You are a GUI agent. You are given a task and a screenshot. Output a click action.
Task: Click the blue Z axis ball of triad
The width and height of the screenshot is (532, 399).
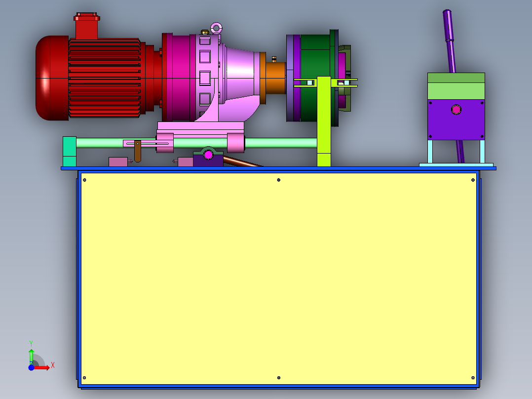pos(31,367)
